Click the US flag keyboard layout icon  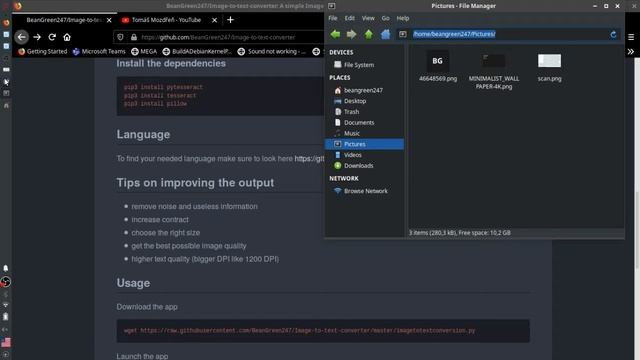6,342
